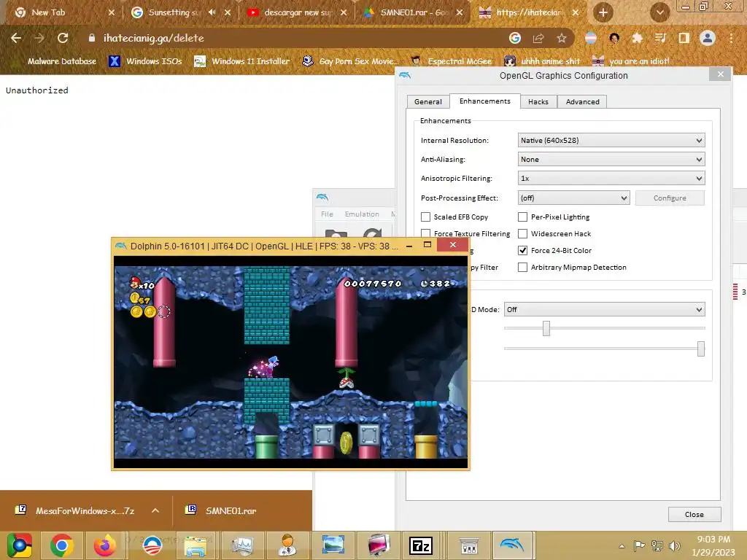Open the stereoscopic 3D Mode dropdown
The image size is (747, 560).
click(x=604, y=309)
